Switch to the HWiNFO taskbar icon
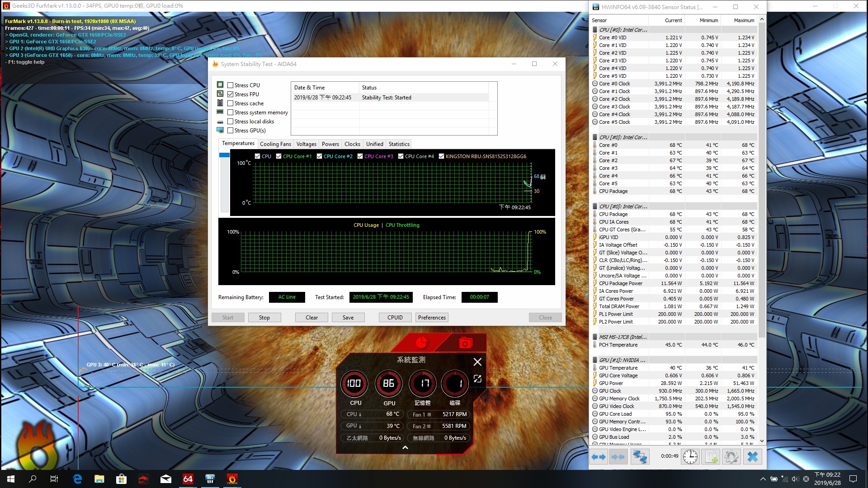The height and width of the screenshot is (488, 868). pos(210,479)
